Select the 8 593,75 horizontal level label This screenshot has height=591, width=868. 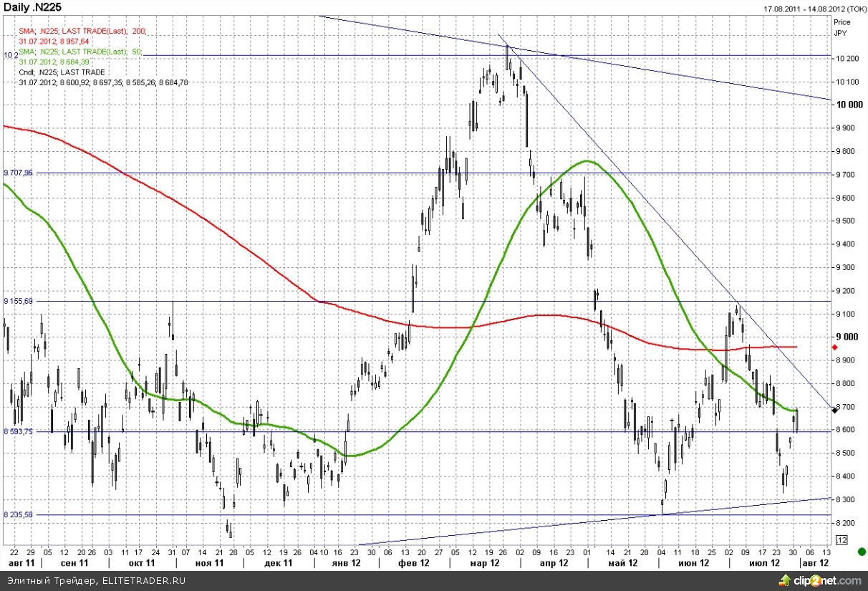(19, 431)
